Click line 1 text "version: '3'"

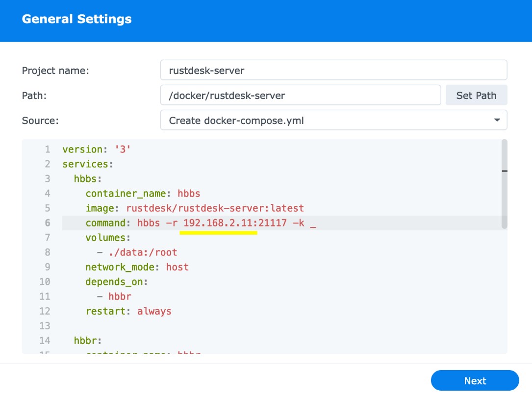tap(97, 149)
